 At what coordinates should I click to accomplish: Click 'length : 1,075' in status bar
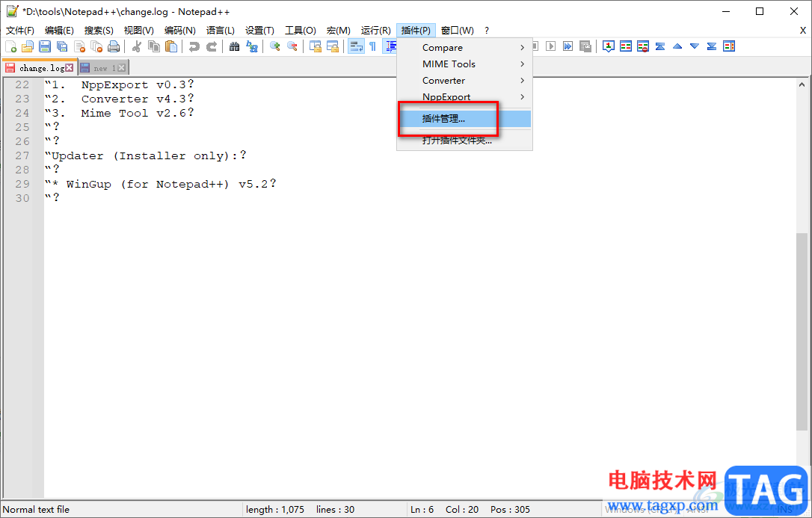click(x=275, y=510)
